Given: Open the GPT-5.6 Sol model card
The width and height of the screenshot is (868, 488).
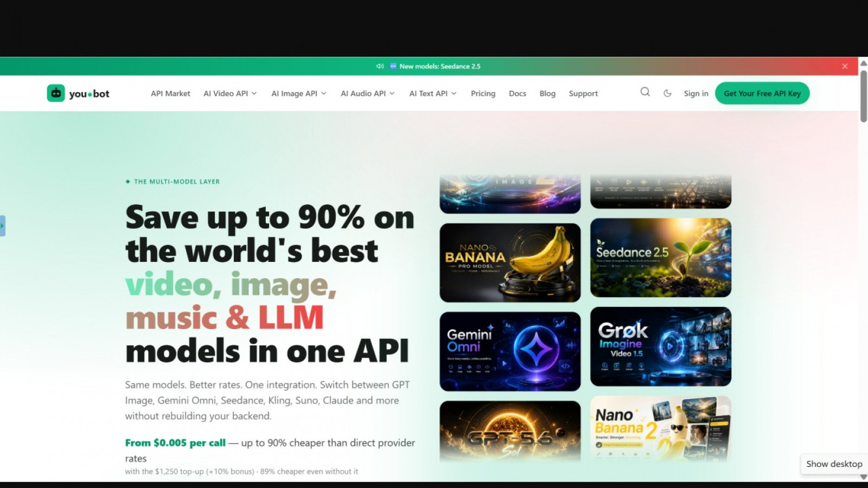Looking at the screenshot, I should click(510, 431).
